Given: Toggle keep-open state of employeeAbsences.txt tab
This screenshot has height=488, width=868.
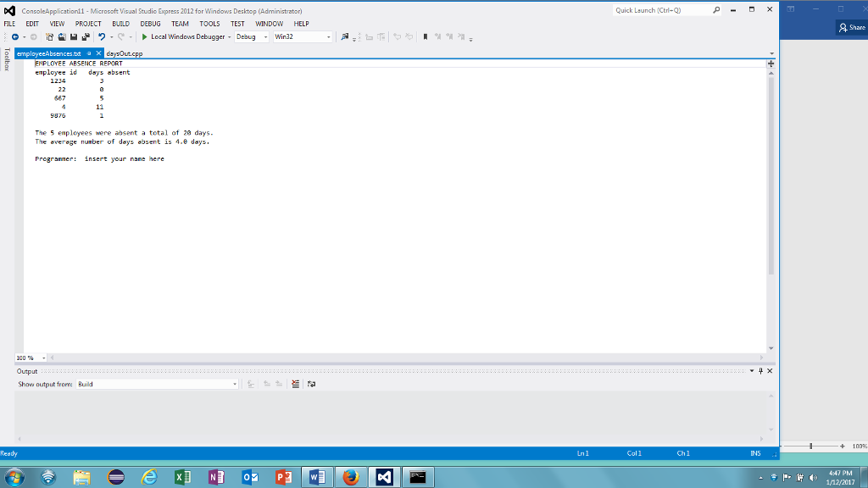Looking at the screenshot, I should tap(88, 52).
